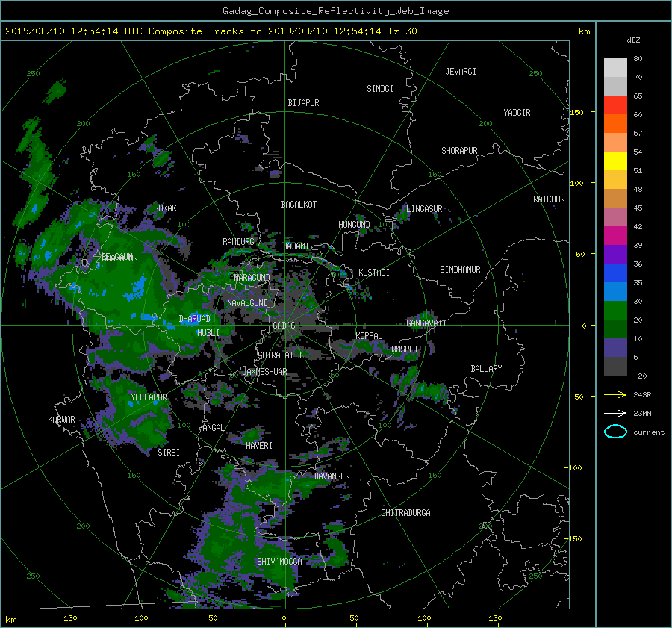The height and width of the screenshot is (628, 672).
Task: Click the yellow 24SR arrow legend icon
Action: (615, 394)
